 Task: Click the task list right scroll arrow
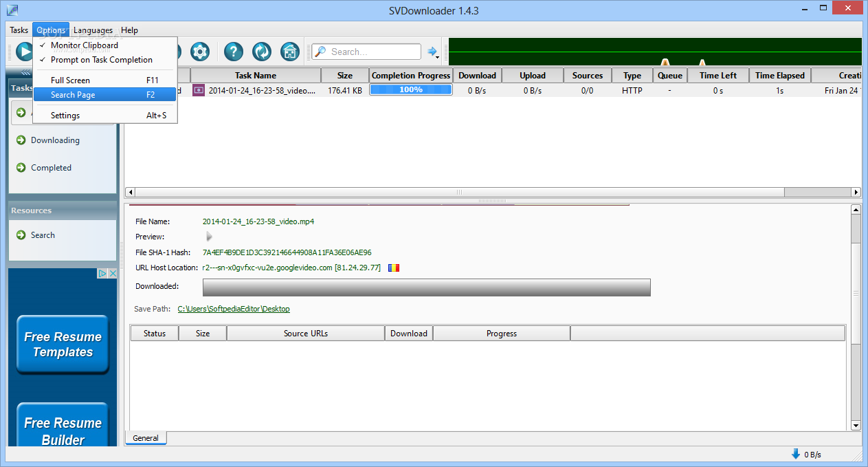(x=856, y=193)
